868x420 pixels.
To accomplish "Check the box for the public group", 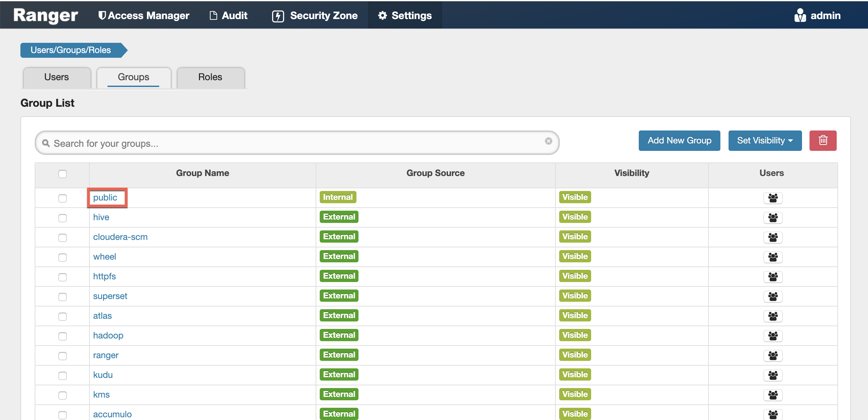I will point(62,198).
